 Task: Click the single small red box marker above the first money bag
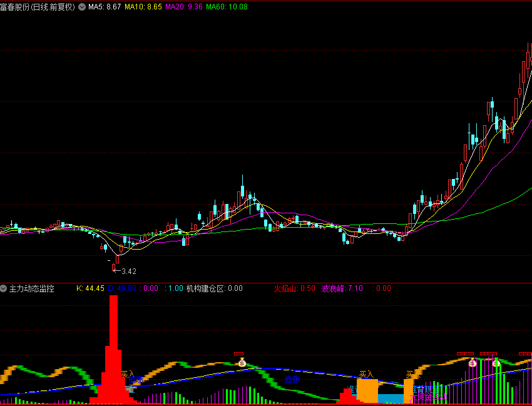(239, 354)
